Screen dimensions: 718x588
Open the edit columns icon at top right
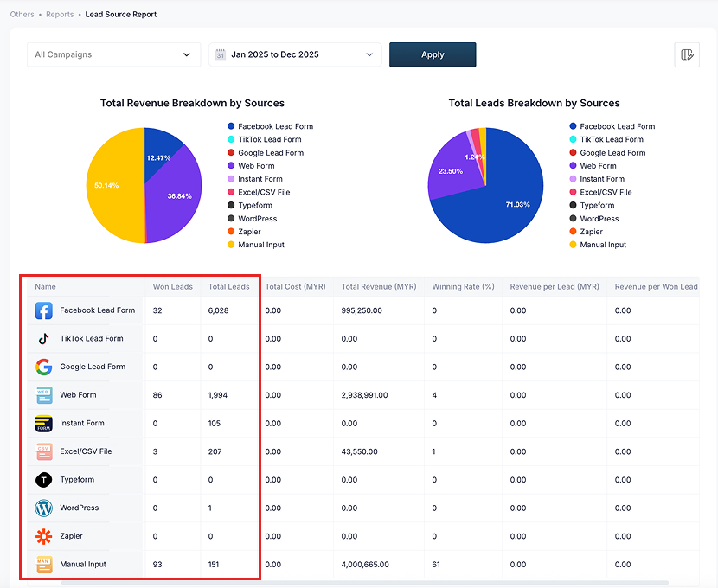tap(687, 54)
